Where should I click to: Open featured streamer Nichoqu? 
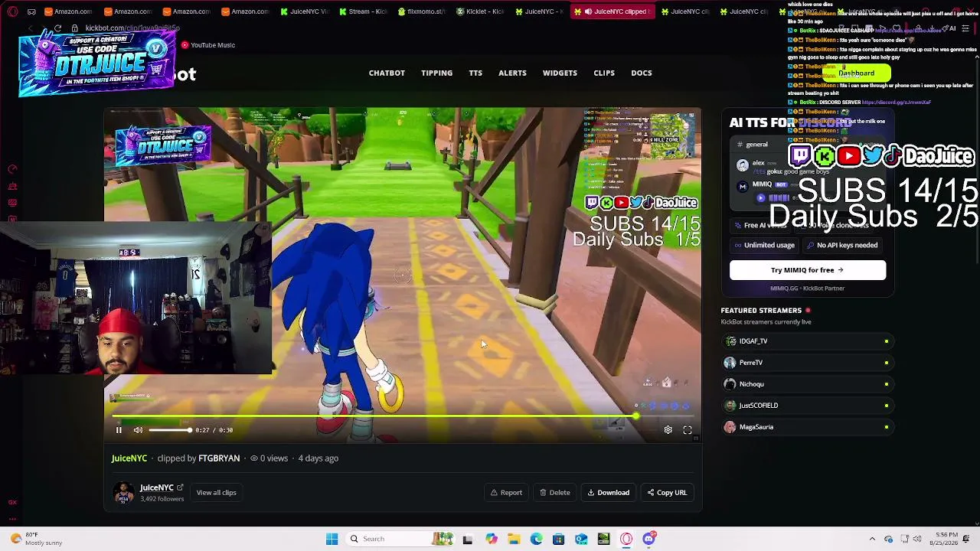click(x=808, y=384)
